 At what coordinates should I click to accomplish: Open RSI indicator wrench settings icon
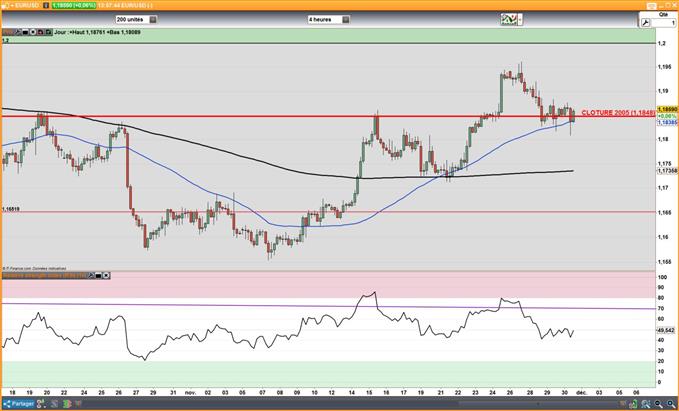(91, 275)
